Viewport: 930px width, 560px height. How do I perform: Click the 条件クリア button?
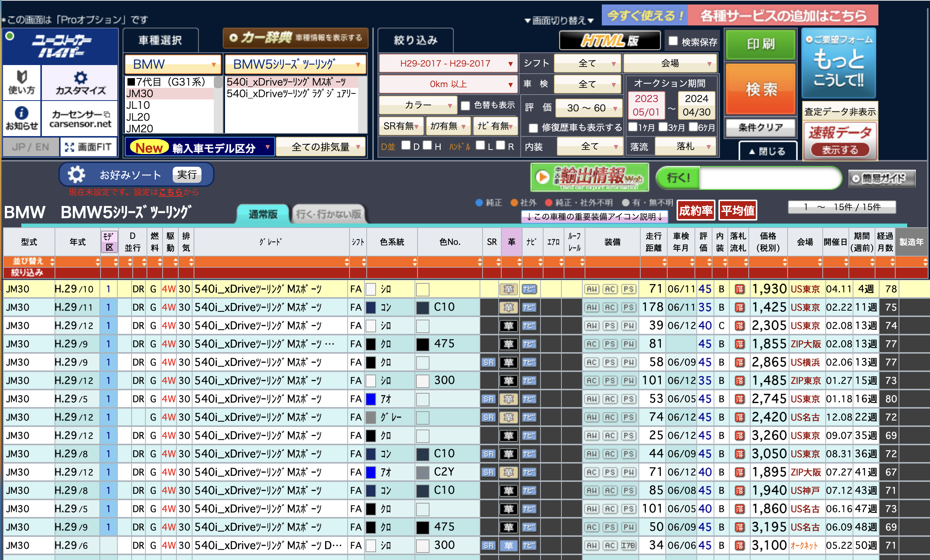[x=761, y=127]
